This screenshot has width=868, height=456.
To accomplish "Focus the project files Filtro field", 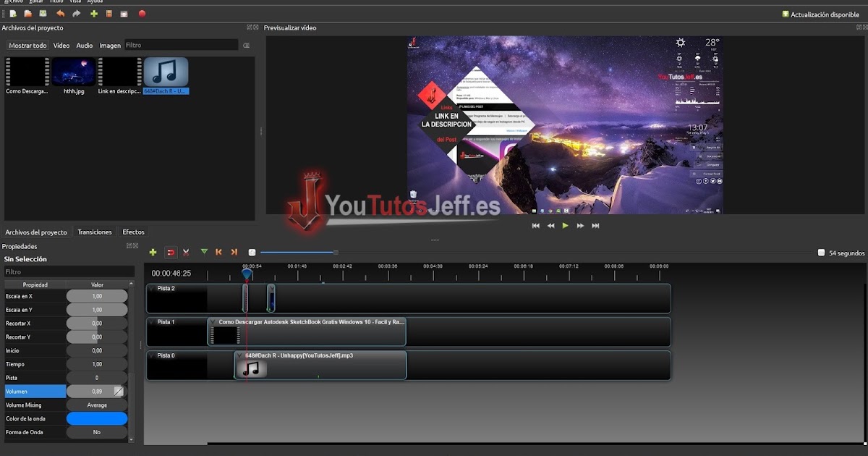I will pos(181,45).
